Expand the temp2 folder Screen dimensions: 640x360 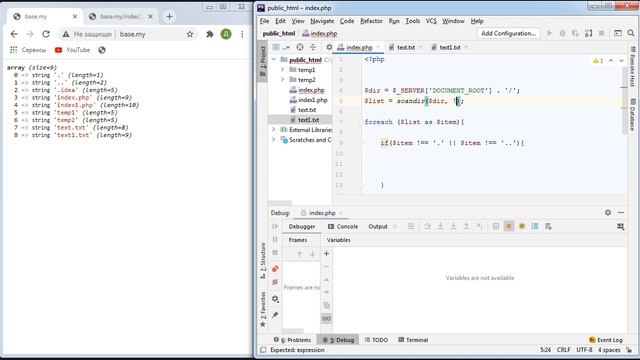282,80
